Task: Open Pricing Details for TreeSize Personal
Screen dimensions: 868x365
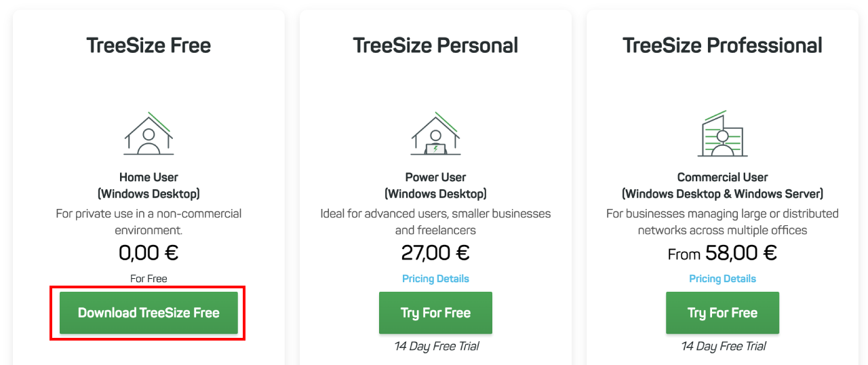Action: (435, 279)
